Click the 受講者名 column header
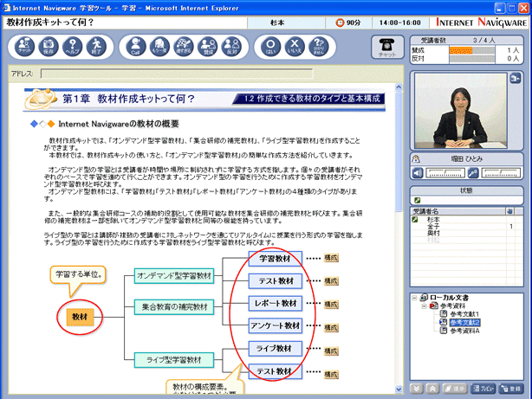Viewport: 532px width, 399px height. click(457, 211)
